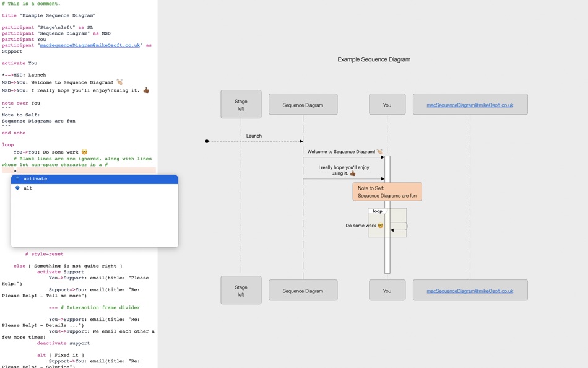Image resolution: width=588 pixels, height=368 pixels.
Task: Open email link in top diagram participant box
Action: click(470, 105)
